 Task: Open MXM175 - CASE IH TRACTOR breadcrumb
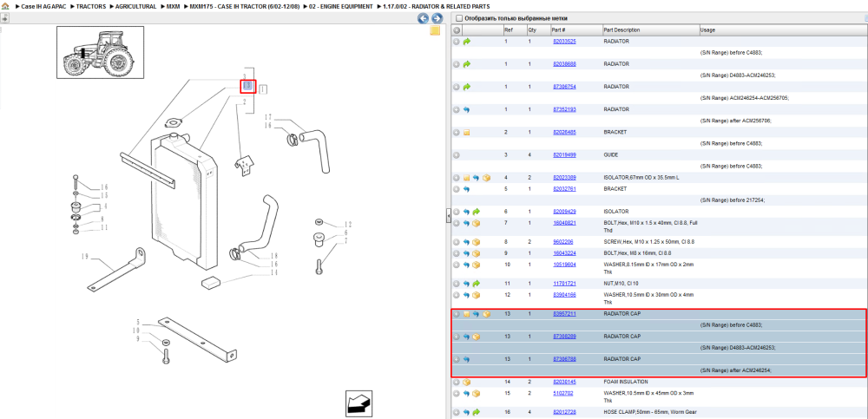[x=245, y=6]
